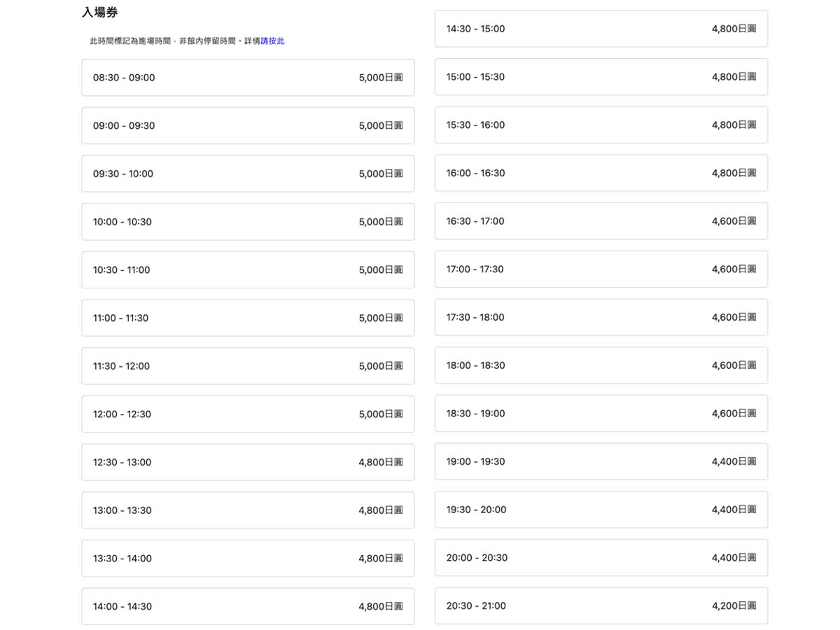
Task: Select the 10:00 - 10:30 entry time
Action: pyautogui.click(x=248, y=222)
